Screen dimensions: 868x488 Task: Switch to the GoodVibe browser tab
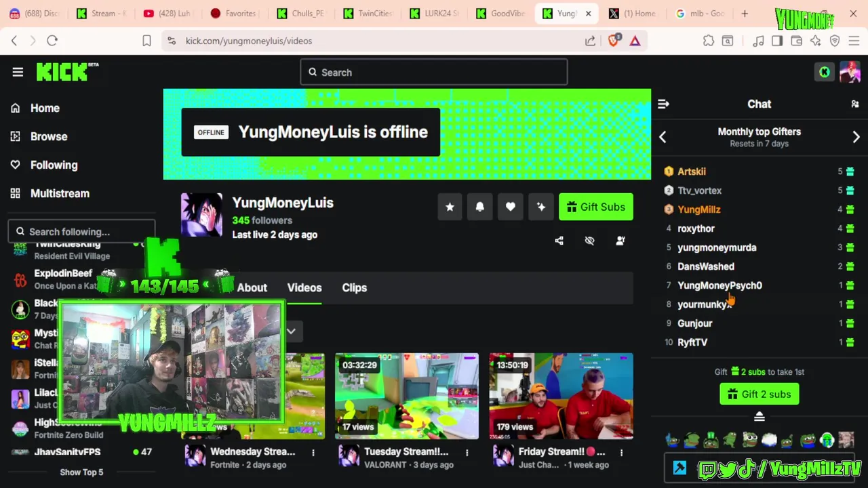500,14
